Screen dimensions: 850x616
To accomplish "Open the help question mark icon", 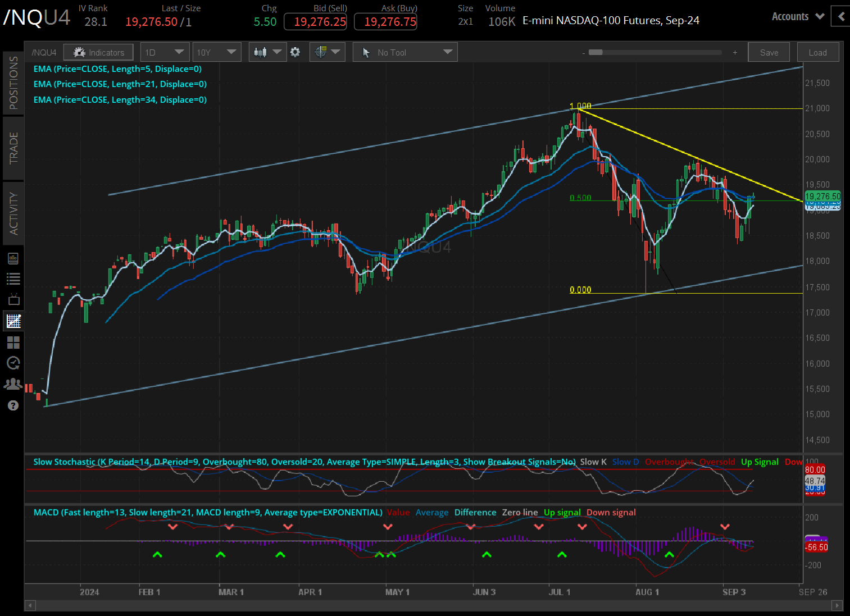I will (13, 405).
